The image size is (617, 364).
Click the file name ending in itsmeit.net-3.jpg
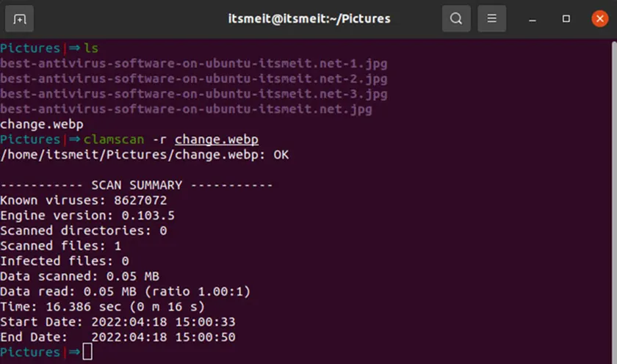click(193, 94)
